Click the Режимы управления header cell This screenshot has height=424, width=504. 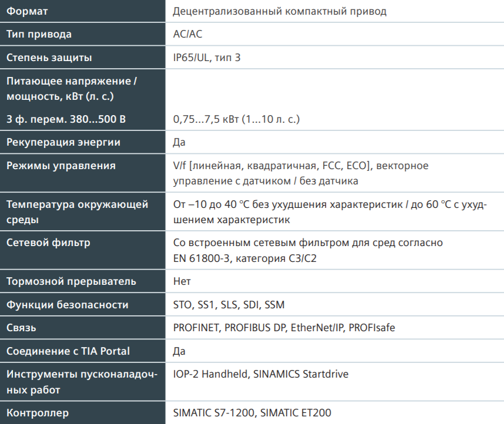tap(83, 173)
